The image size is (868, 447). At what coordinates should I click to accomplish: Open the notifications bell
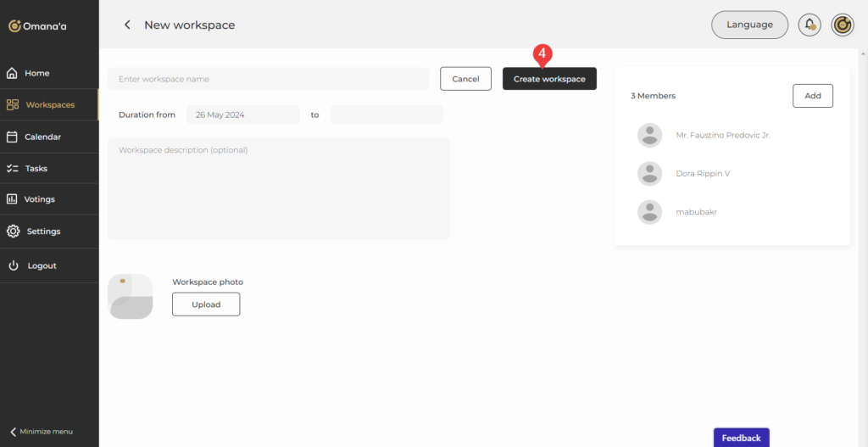click(x=810, y=25)
